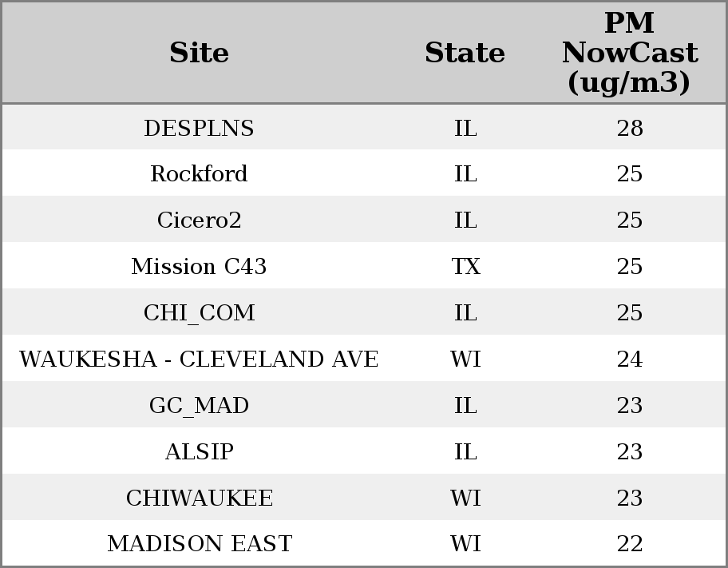
Task: Click MADISON EAST PM value 22
Action: coord(629,544)
